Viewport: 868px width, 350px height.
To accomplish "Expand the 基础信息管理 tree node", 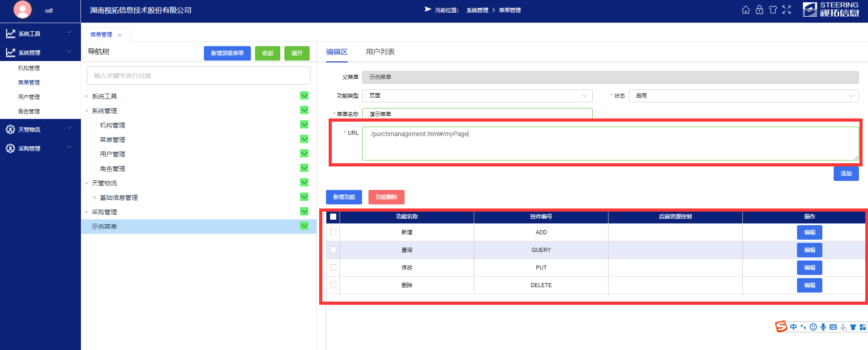I will [94, 198].
